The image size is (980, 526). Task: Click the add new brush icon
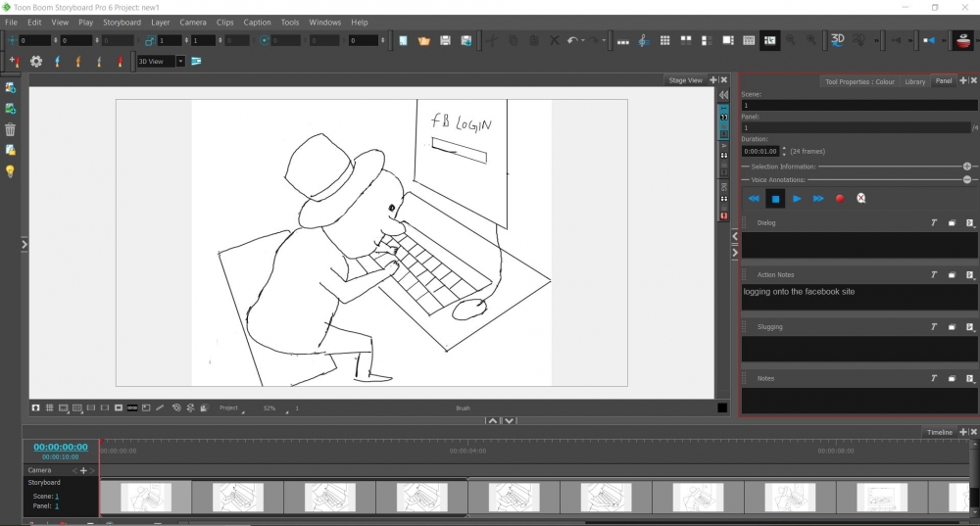(14, 62)
